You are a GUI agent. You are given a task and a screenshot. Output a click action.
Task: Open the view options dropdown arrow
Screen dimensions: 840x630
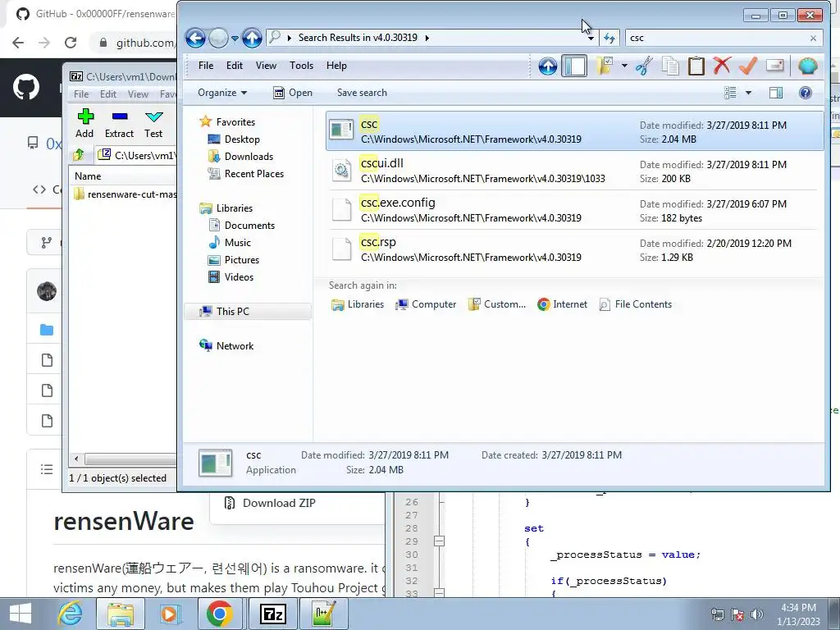pos(748,93)
